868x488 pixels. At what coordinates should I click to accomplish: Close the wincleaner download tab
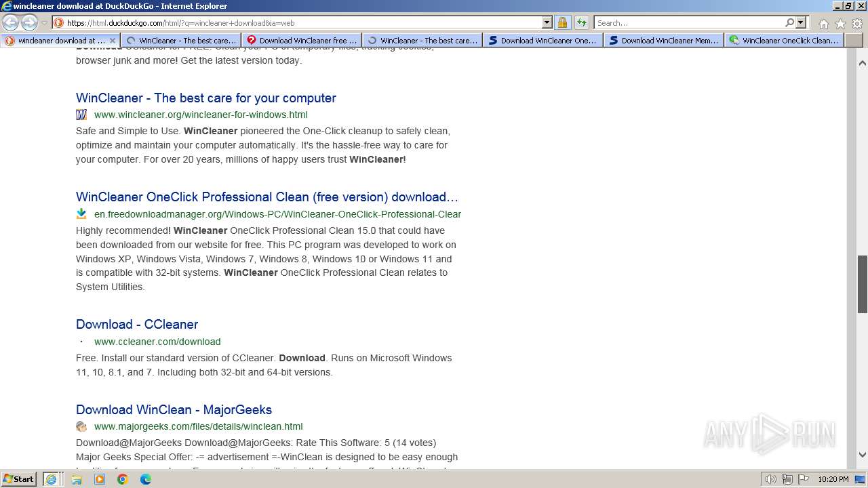tap(113, 41)
